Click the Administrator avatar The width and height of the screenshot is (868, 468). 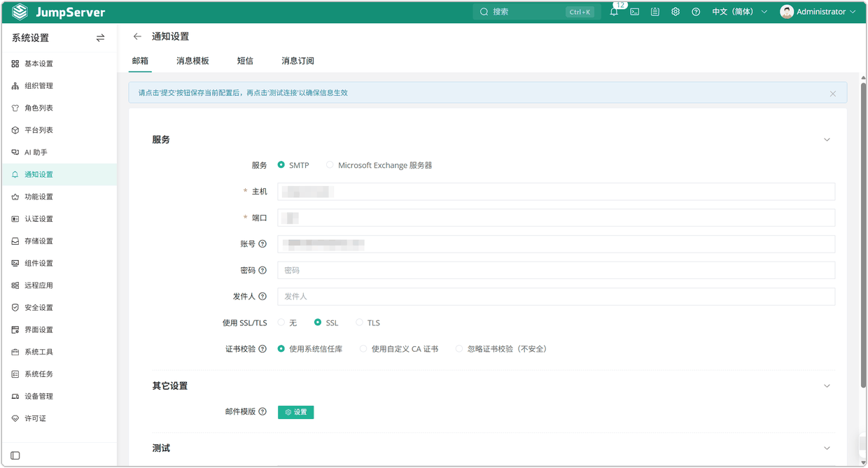(787, 12)
